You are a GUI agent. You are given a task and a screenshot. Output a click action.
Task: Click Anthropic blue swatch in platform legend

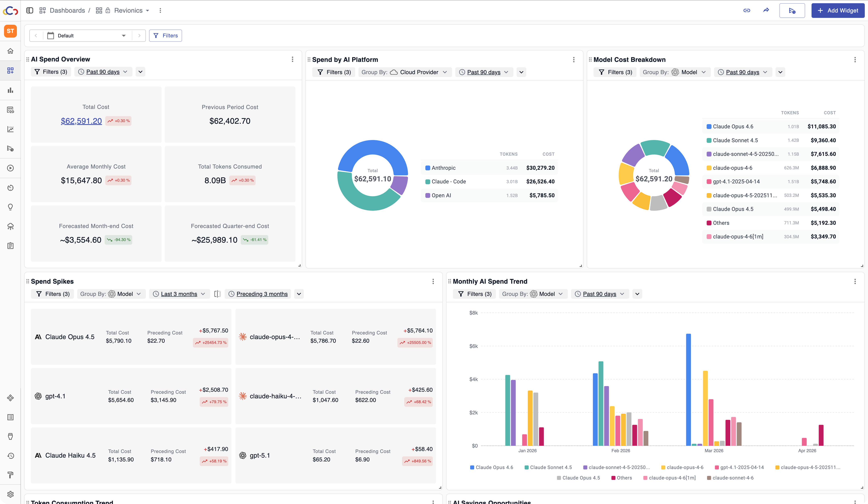[x=427, y=168]
